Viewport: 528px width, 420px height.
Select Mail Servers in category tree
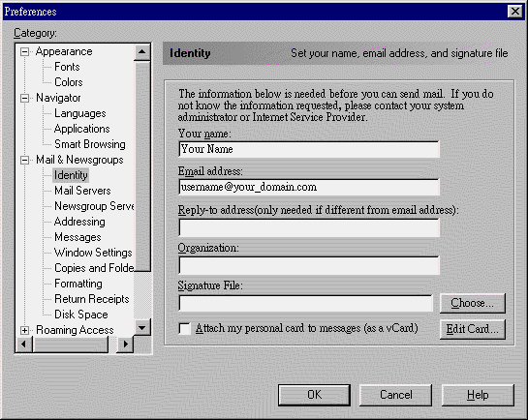pos(82,191)
